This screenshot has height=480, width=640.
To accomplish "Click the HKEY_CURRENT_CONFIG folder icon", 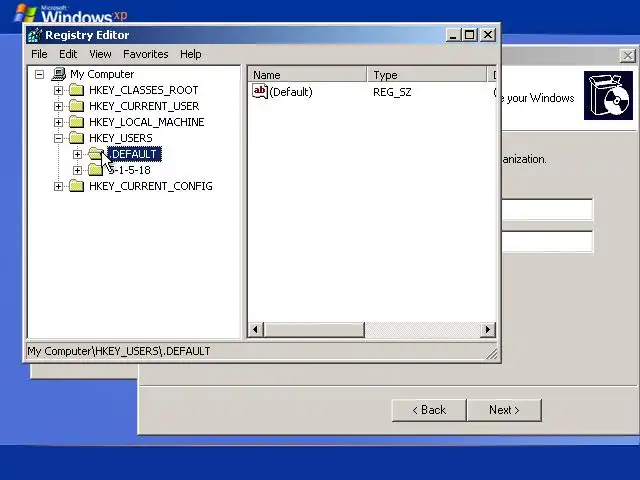I will click(76, 186).
